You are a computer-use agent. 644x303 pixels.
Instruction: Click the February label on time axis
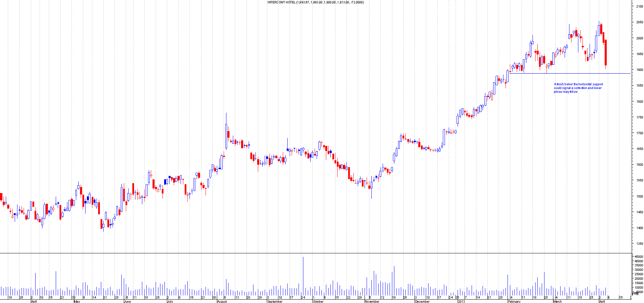point(514,301)
